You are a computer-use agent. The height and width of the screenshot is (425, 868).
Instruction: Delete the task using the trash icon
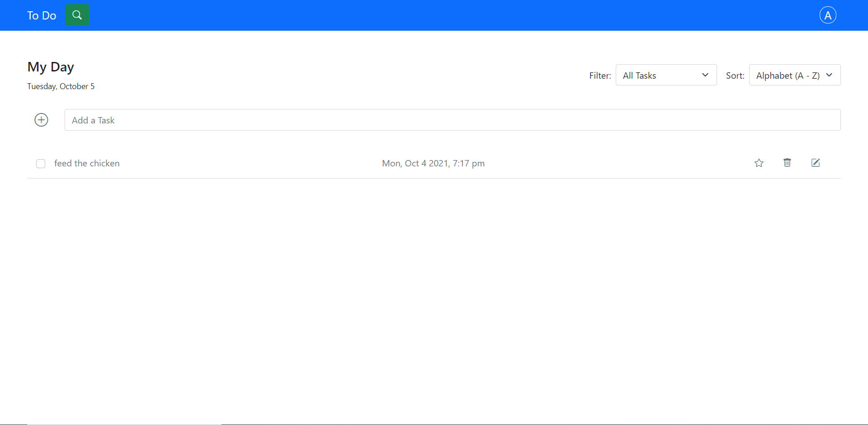point(787,163)
